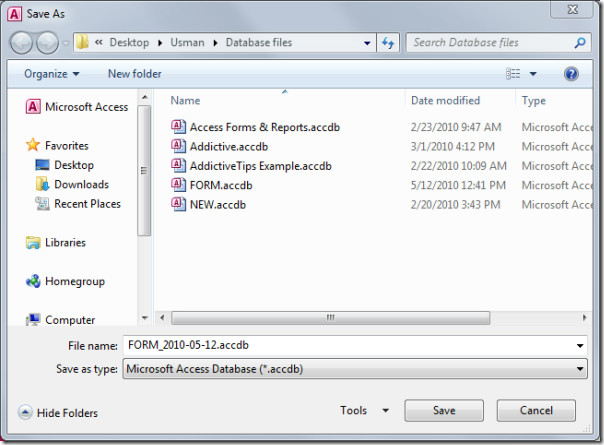Image resolution: width=604 pixels, height=445 pixels.
Task: Open the view options dropdown arrow
Action: click(533, 74)
